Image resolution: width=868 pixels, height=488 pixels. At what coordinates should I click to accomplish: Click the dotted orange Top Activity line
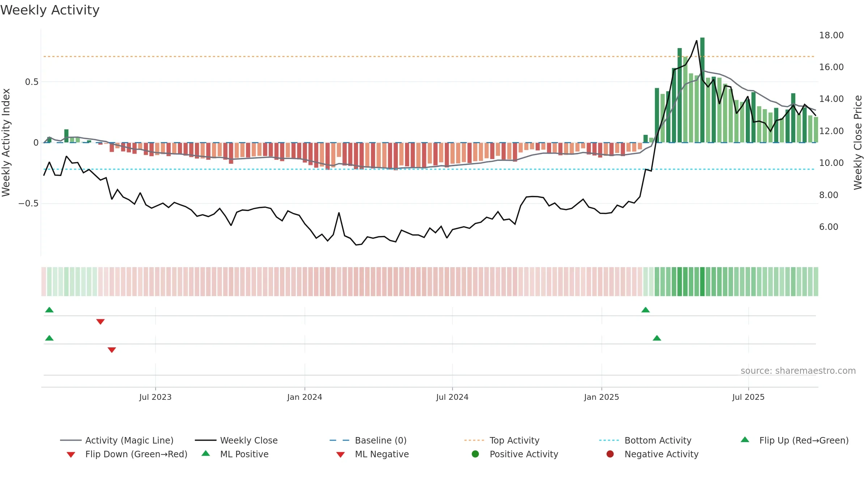click(x=429, y=56)
